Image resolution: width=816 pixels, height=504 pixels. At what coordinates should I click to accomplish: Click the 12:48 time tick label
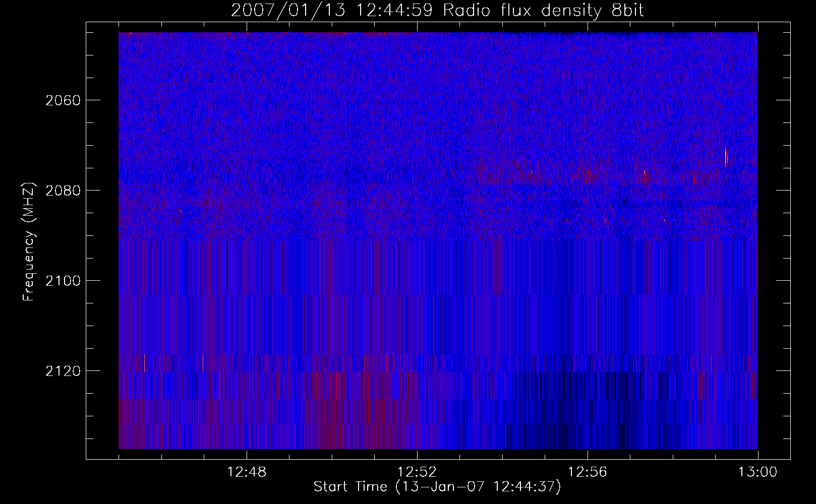(247, 472)
